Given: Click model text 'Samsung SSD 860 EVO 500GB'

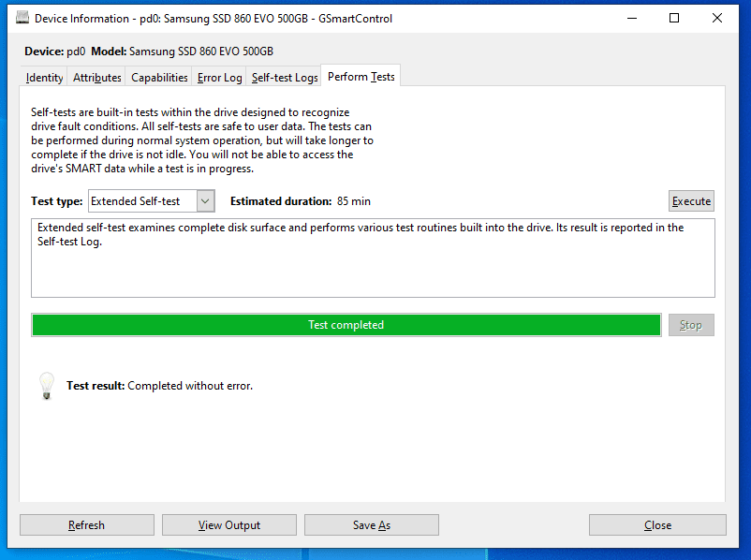Looking at the screenshot, I should pos(201,52).
